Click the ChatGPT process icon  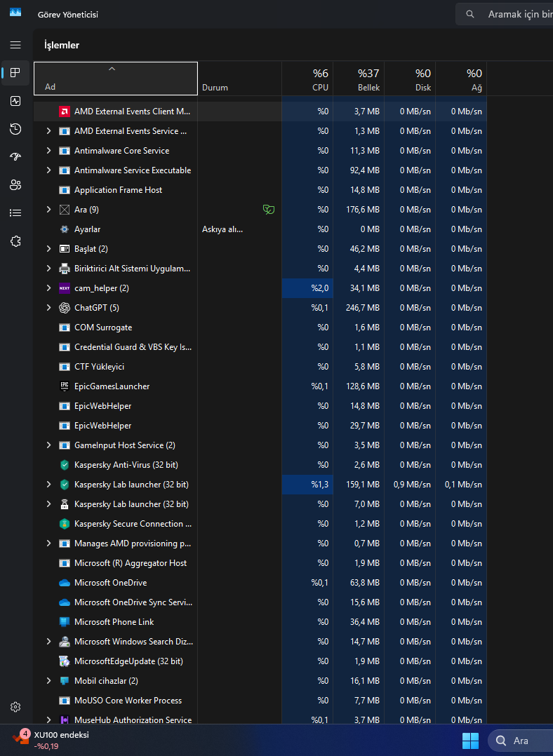(64, 308)
